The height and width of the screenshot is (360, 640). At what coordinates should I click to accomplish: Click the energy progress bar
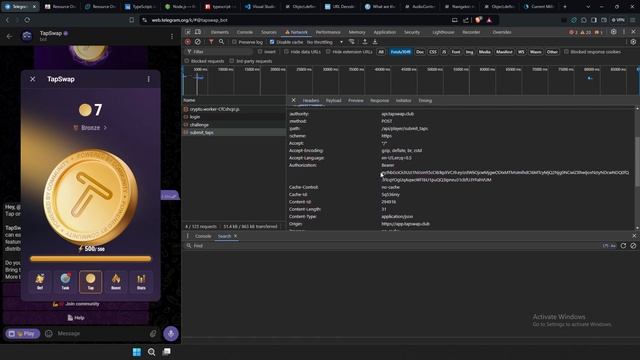[91, 258]
